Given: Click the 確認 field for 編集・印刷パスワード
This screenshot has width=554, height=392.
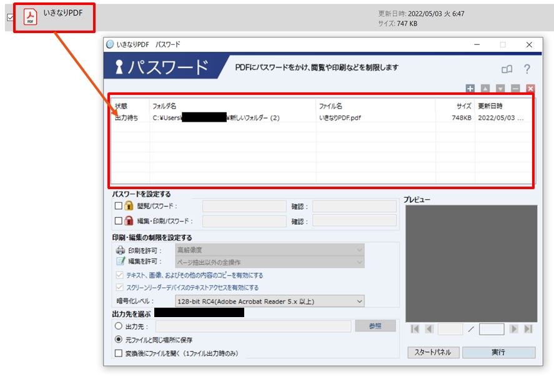Looking at the screenshot, I should coord(354,221).
